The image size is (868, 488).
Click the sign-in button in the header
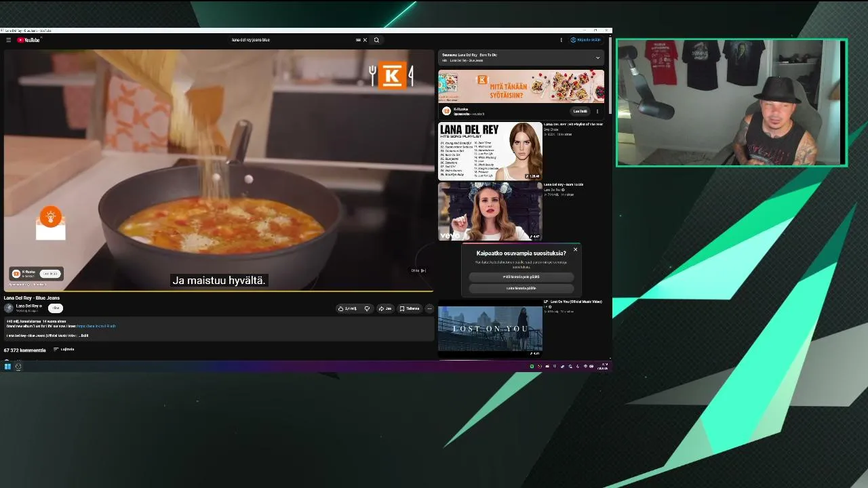(586, 40)
